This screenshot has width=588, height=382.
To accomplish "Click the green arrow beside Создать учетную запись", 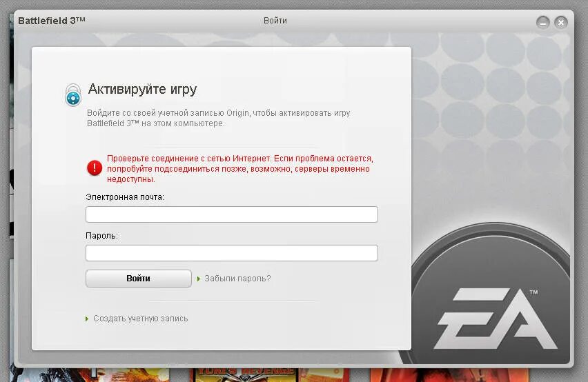I will pos(87,319).
